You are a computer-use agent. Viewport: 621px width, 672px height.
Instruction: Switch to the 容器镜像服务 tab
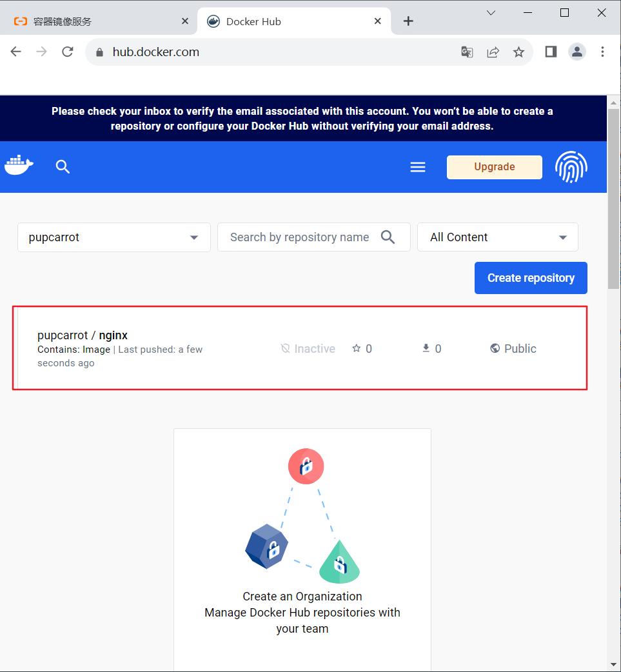99,21
